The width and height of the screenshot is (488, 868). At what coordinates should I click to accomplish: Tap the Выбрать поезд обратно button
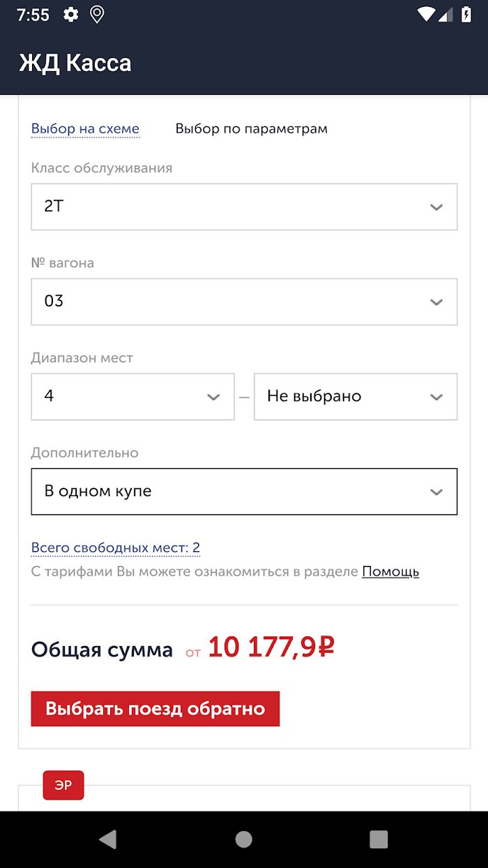[155, 709]
